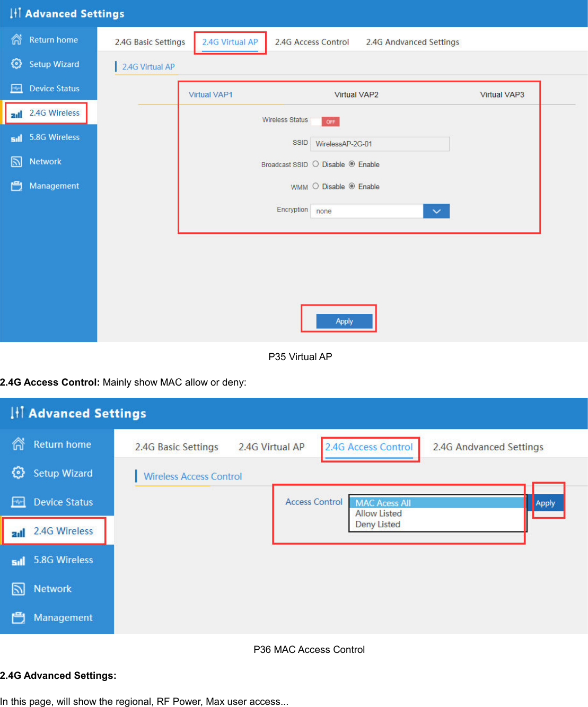588x707 pixels.
Task: Click 2.4G signal icon in bottom sidebar
Action: [19, 532]
